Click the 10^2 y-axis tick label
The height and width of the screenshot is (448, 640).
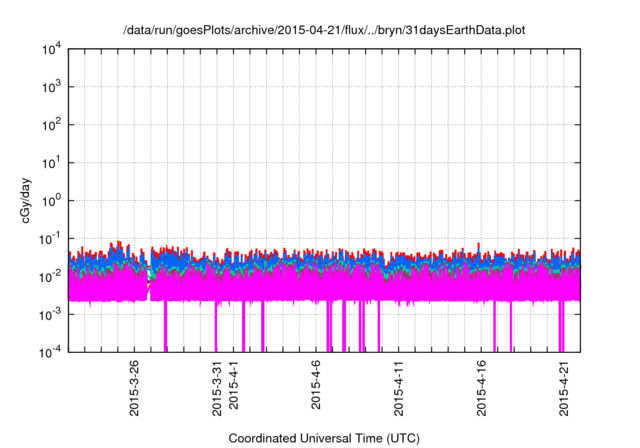[x=53, y=125]
